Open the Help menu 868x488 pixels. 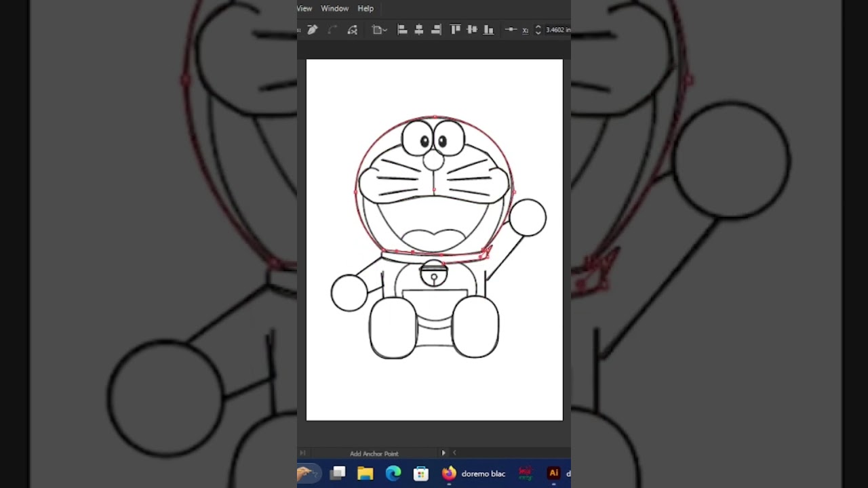pos(366,8)
